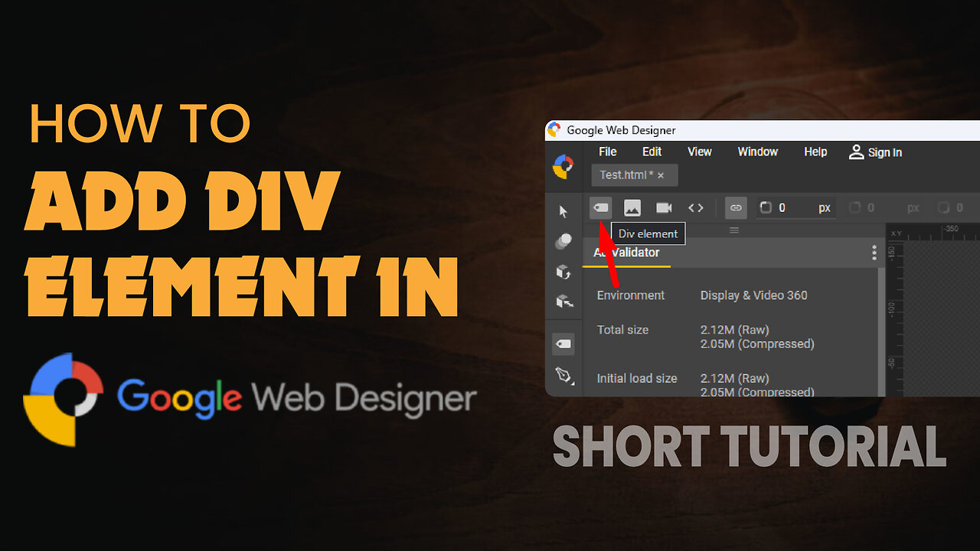Click the Google Web Designer logo in sidebar
The width and height of the screenshot is (980, 551).
pos(563,166)
